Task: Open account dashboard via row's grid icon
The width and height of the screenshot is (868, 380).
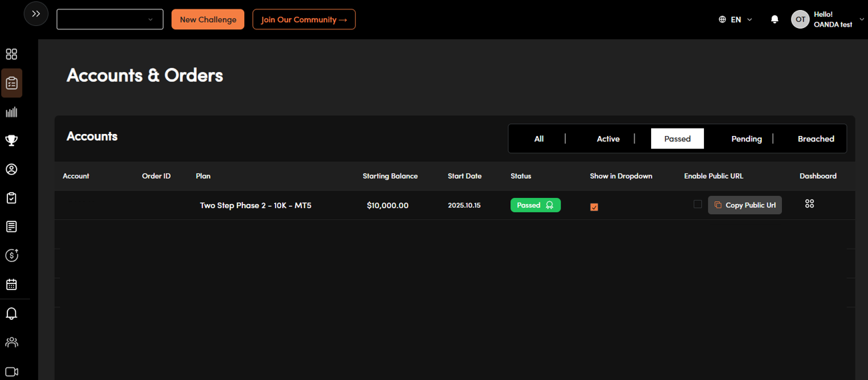Action: 809,204
